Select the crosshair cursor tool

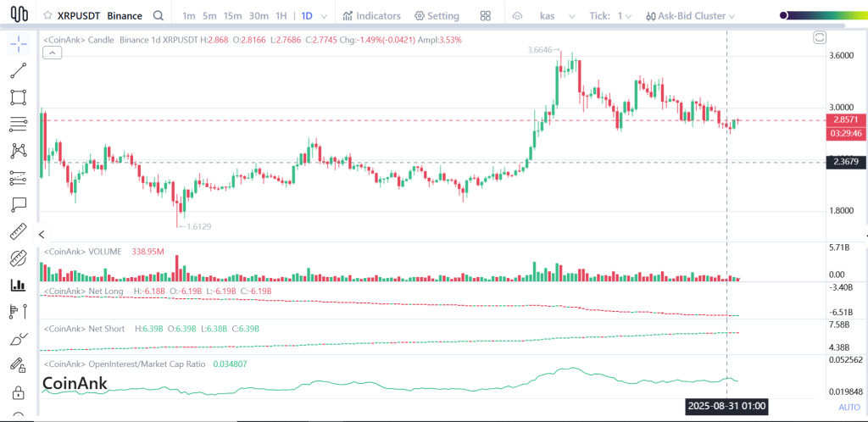[19, 44]
